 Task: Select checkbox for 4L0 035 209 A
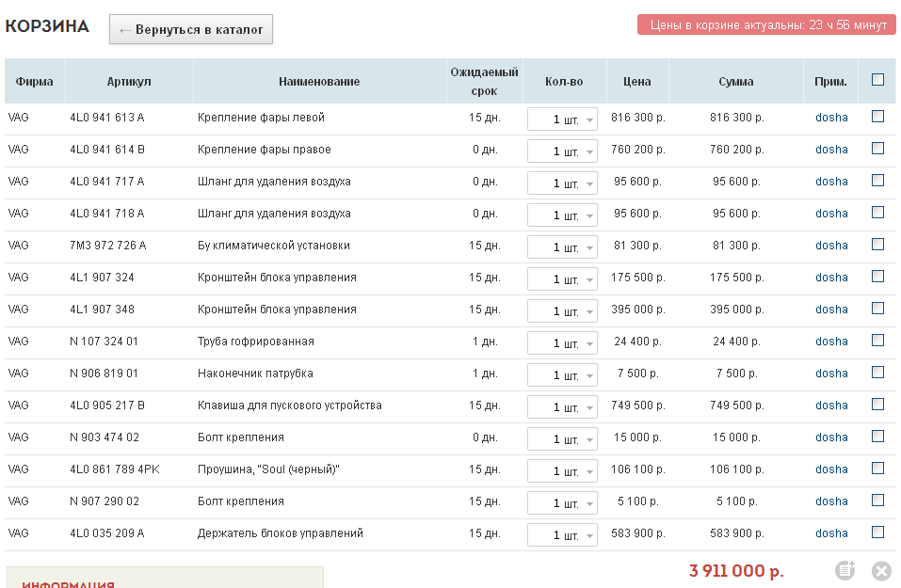point(877,532)
